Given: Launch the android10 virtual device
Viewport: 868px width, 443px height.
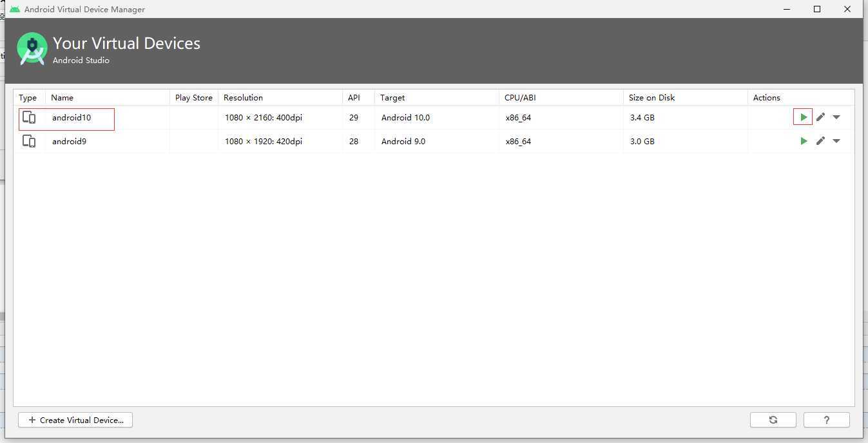Looking at the screenshot, I should coord(803,117).
